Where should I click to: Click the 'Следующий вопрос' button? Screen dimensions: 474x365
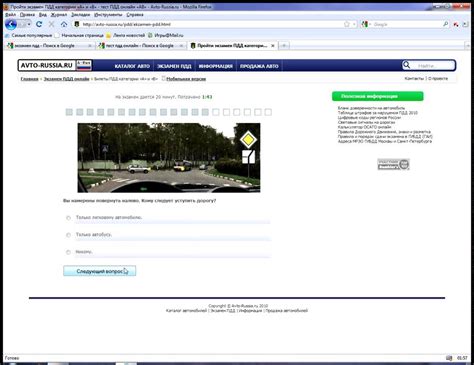pos(100,271)
